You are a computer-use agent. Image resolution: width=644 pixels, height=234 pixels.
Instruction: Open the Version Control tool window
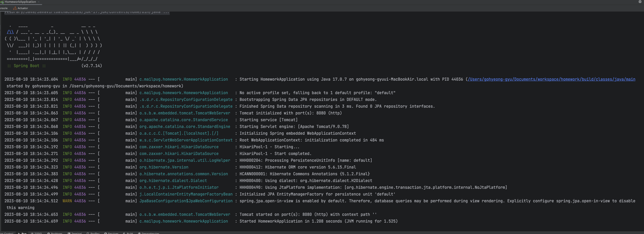click(7, 233)
